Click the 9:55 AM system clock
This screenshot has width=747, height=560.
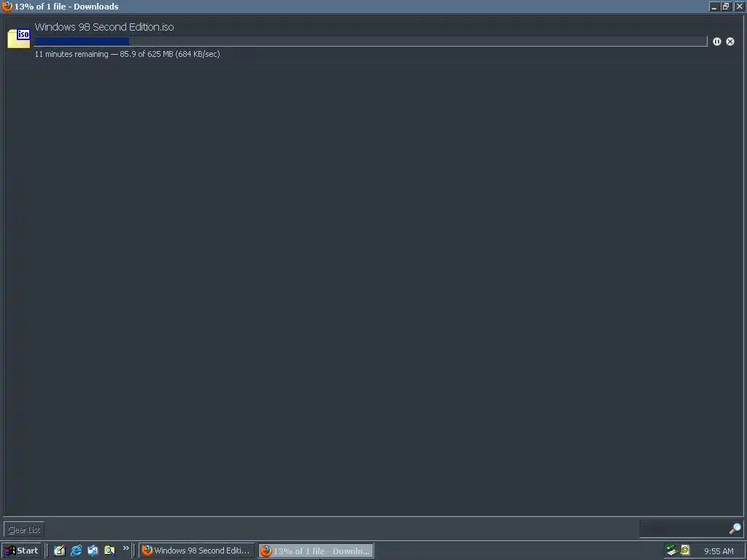719,551
